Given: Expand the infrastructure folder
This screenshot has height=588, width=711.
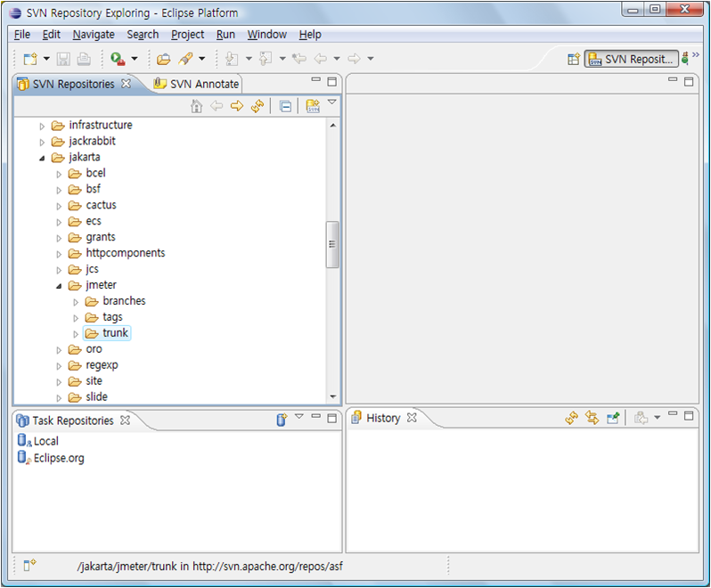Looking at the screenshot, I should (x=42, y=126).
